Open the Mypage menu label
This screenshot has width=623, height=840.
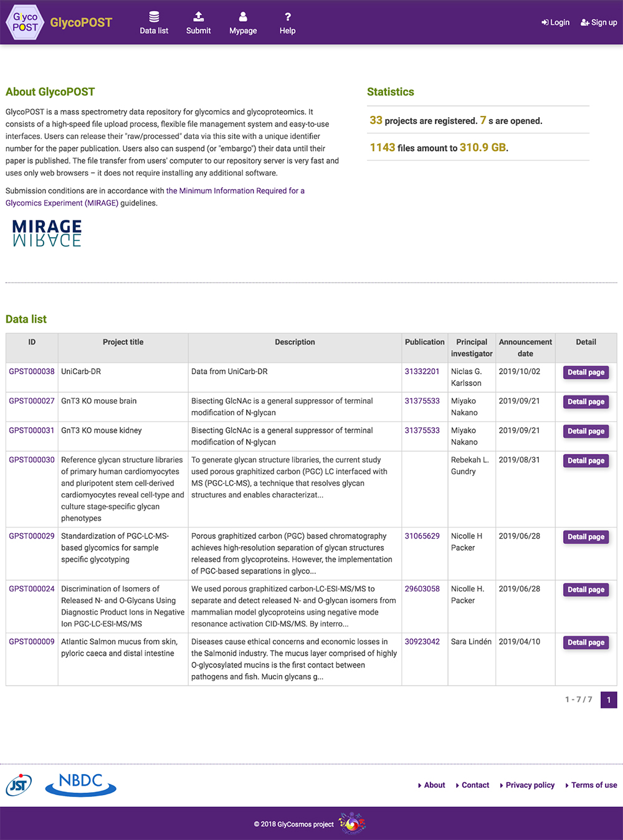coord(243,31)
